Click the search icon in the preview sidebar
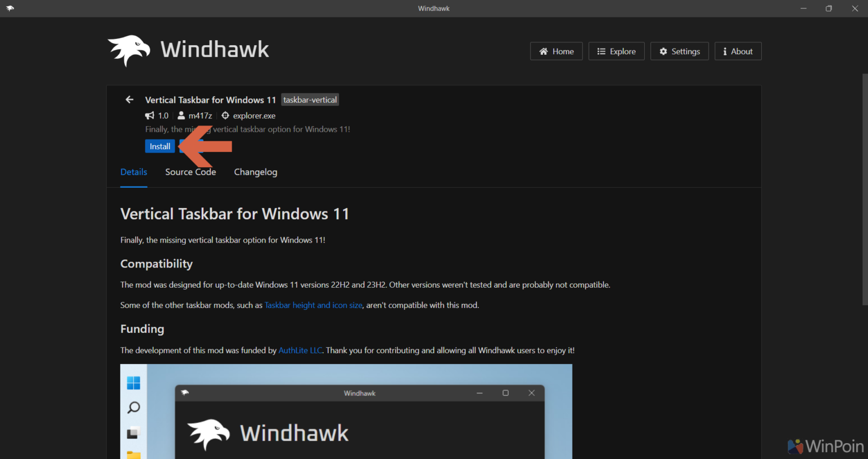The width and height of the screenshot is (868, 459). point(133,407)
